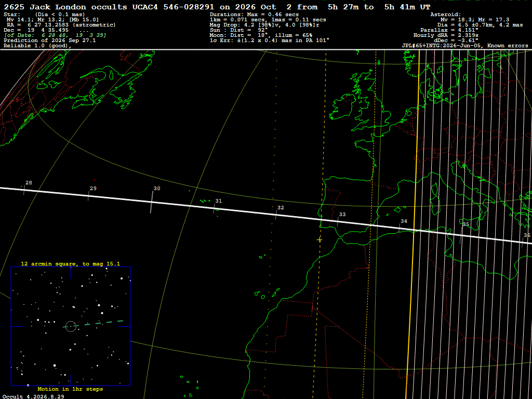Click the Occult 4.2026.8.29 version label
This screenshot has width=532, height=399.
33,396
